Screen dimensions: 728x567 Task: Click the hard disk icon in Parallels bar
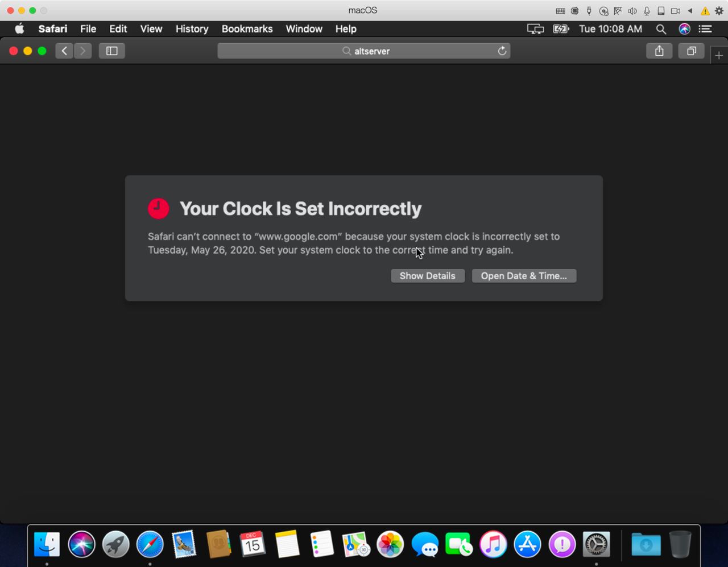[661, 11]
